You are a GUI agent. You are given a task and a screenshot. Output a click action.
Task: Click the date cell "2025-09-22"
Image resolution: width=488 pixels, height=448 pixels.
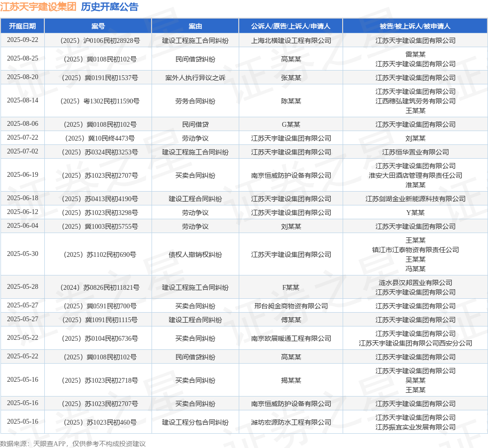[22, 40]
